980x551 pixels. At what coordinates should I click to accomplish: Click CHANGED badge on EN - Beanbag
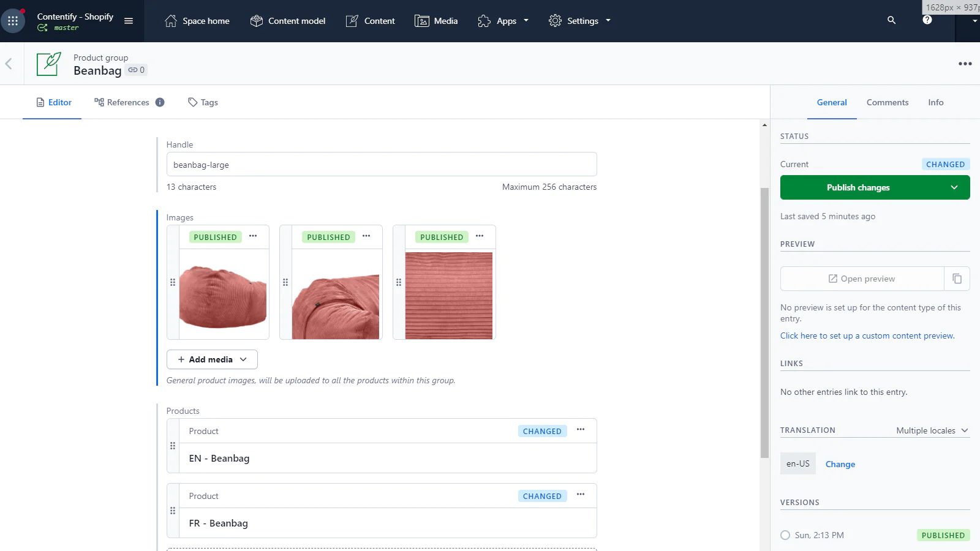pos(542,431)
